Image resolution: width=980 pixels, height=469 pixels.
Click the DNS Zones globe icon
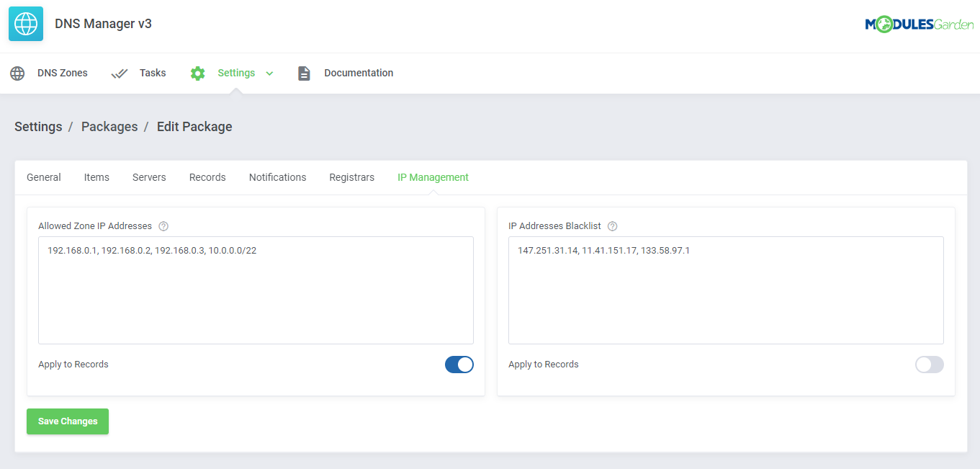17,73
